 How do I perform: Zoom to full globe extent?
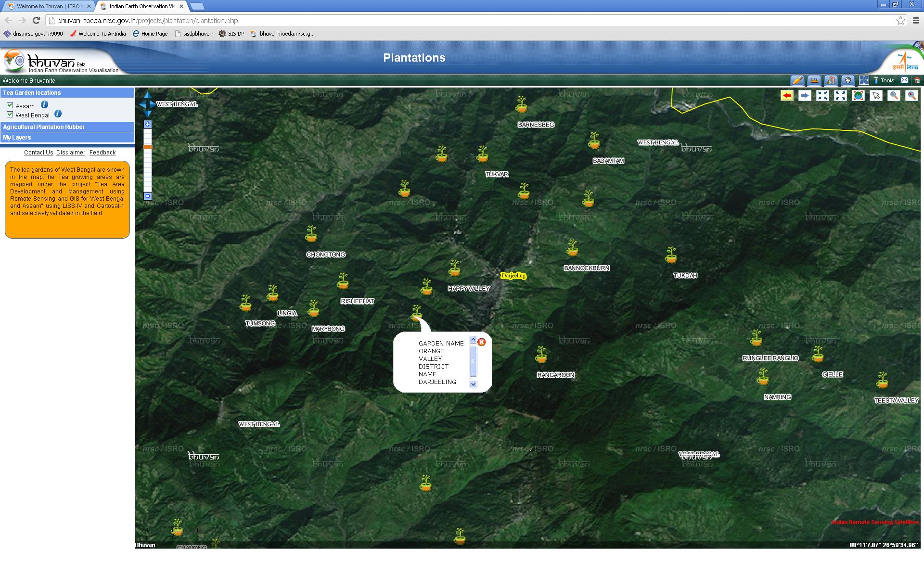point(858,96)
